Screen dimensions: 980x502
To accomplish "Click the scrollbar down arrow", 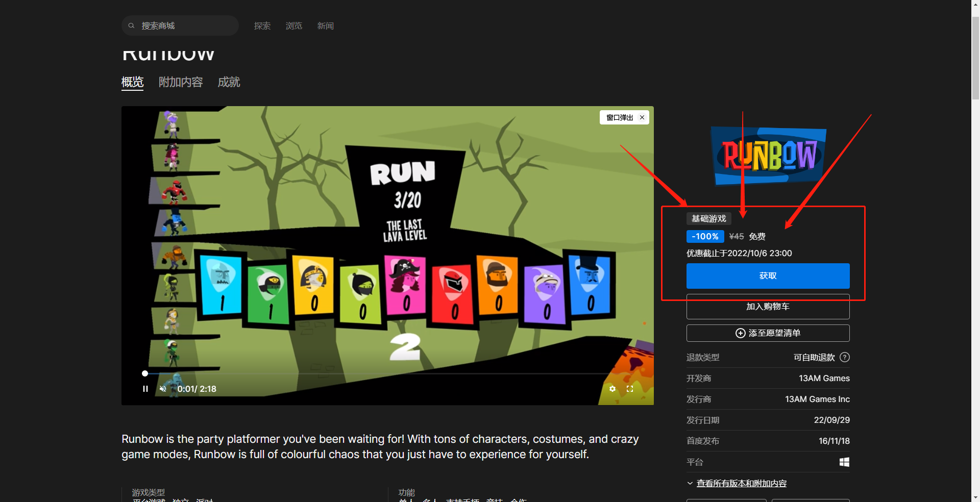I will coord(975,497).
